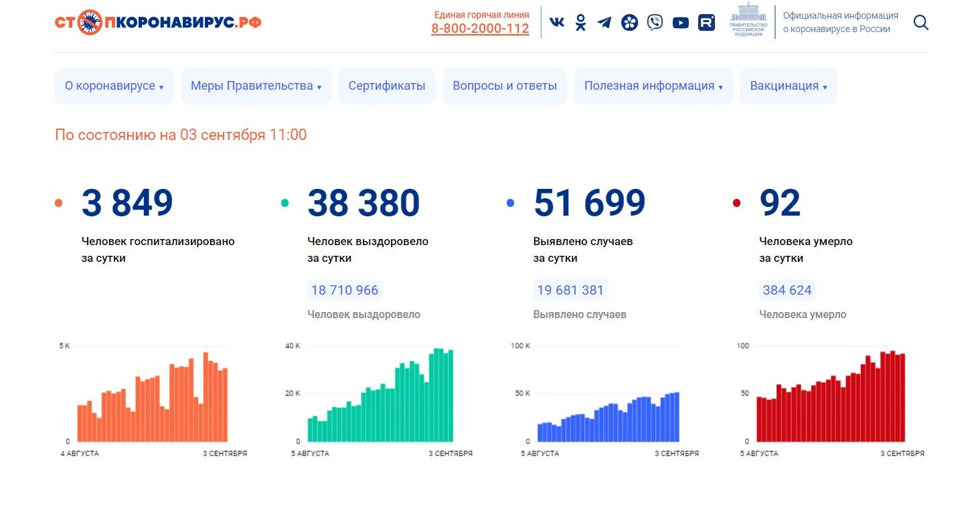Click the '40 K' axis label on green chart

pyautogui.click(x=293, y=346)
